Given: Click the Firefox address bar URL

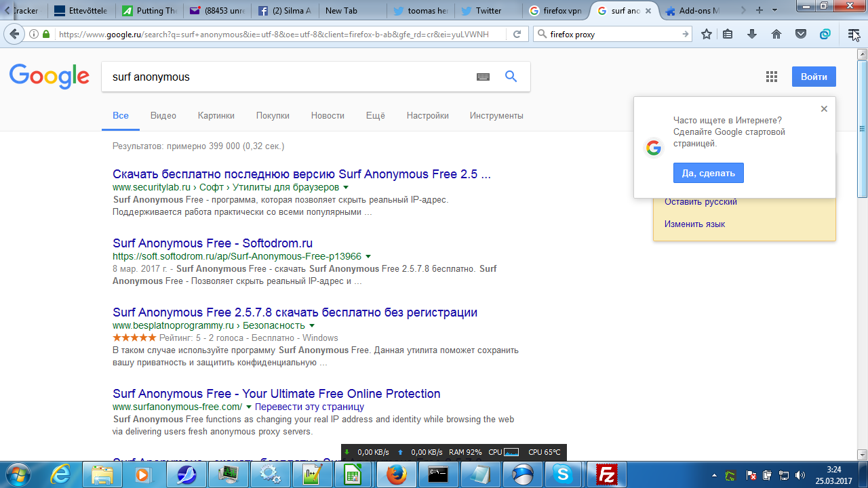Looking at the screenshot, I should 273,34.
